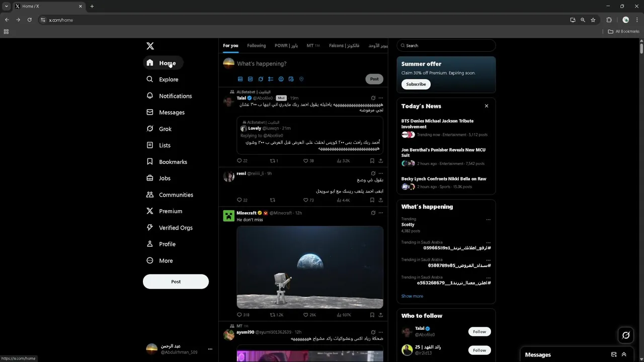Switch to the Falcons tab
The height and width of the screenshot is (362, 644).
tap(344, 46)
